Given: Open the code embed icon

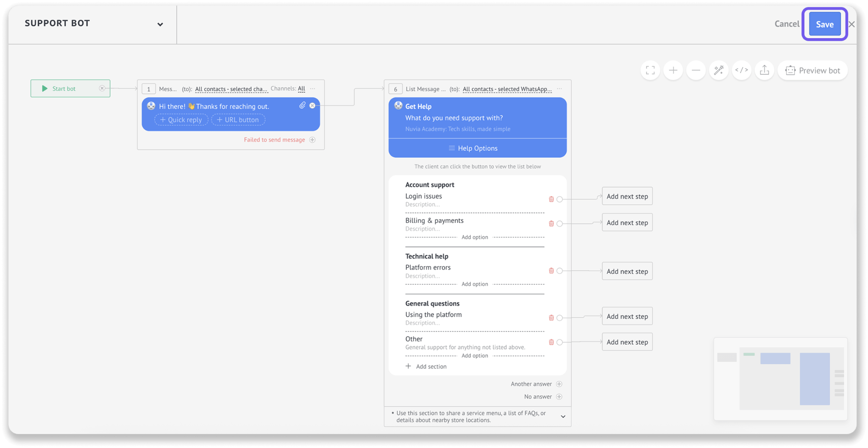Looking at the screenshot, I should click(742, 70).
